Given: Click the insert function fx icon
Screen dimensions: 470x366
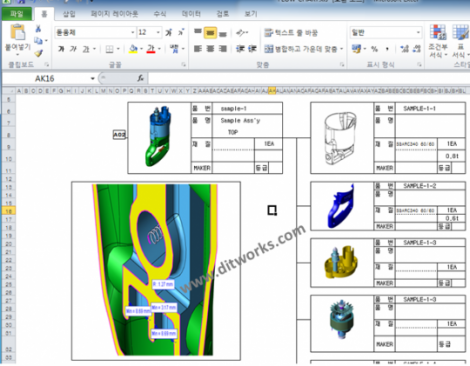Looking at the screenshot, I should (140, 78).
